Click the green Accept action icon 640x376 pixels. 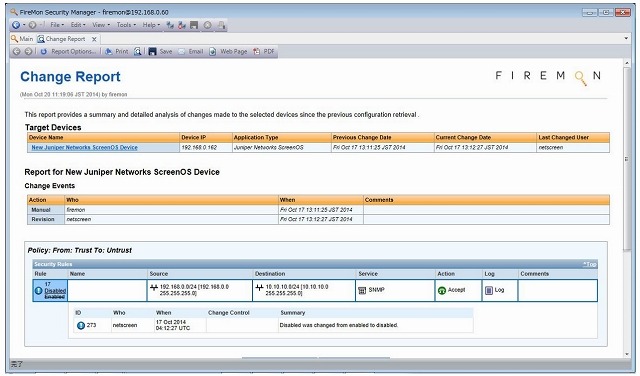click(442, 290)
